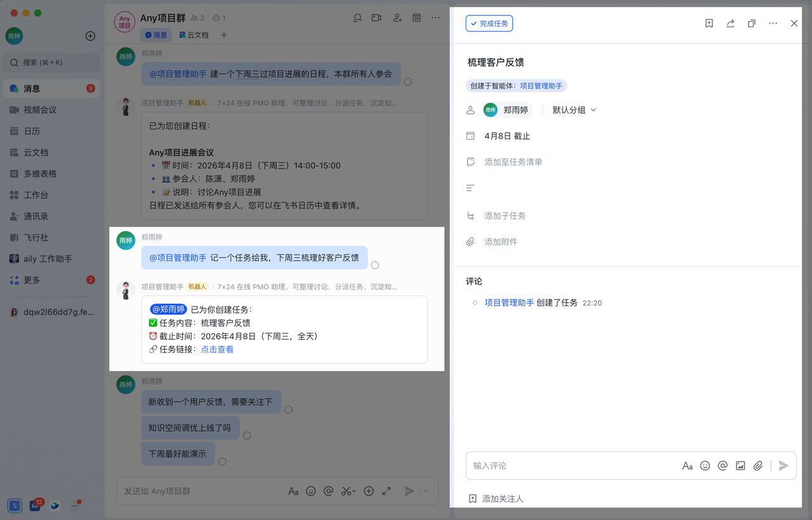Open the 点击查看 task link
This screenshot has width=812, height=520.
pyautogui.click(x=217, y=349)
